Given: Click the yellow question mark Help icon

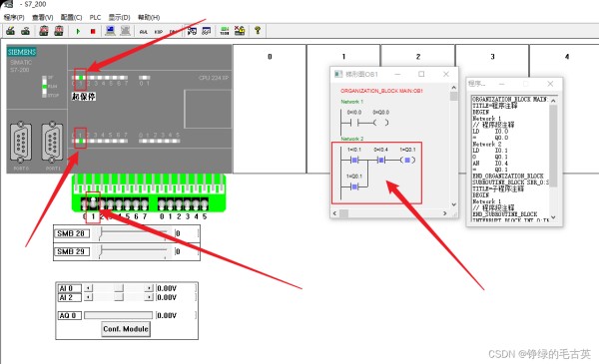Looking at the screenshot, I should click(x=258, y=31).
